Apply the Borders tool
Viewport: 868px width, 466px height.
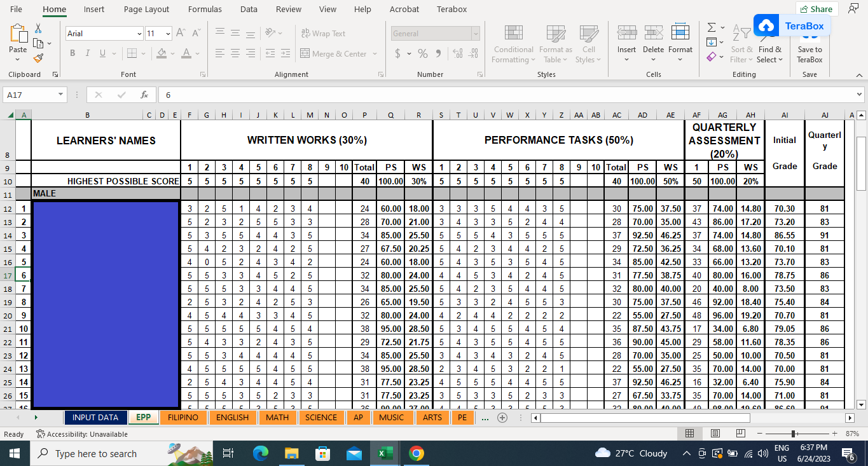click(130, 53)
